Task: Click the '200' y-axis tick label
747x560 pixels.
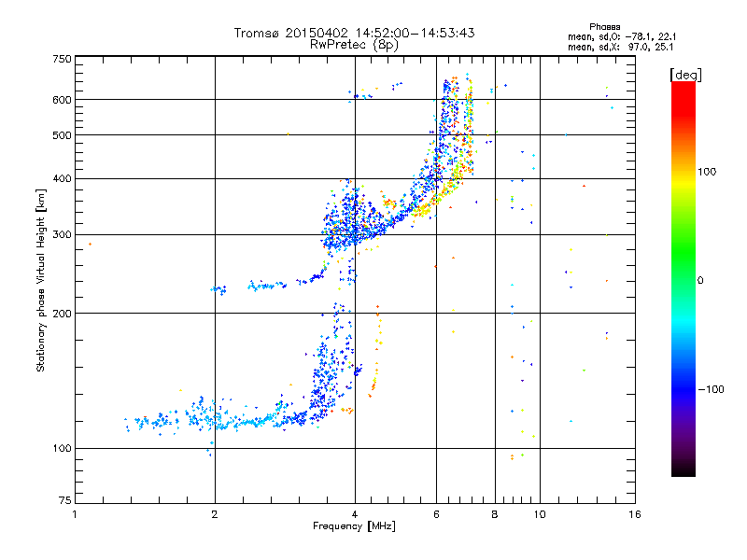Action: (x=63, y=314)
